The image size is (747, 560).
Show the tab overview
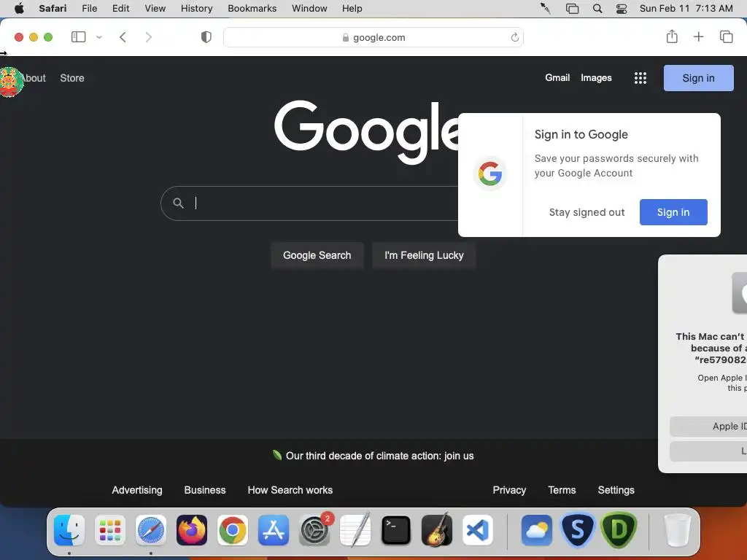[x=726, y=36]
